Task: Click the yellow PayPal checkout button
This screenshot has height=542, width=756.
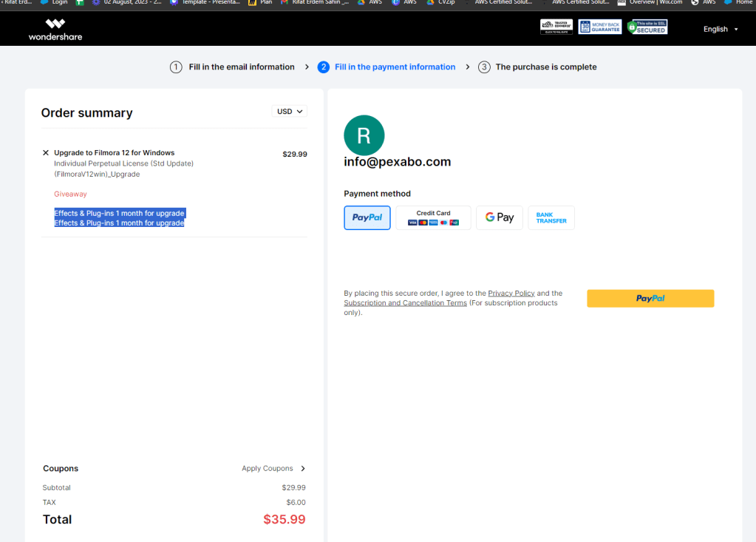Action: pos(650,299)
